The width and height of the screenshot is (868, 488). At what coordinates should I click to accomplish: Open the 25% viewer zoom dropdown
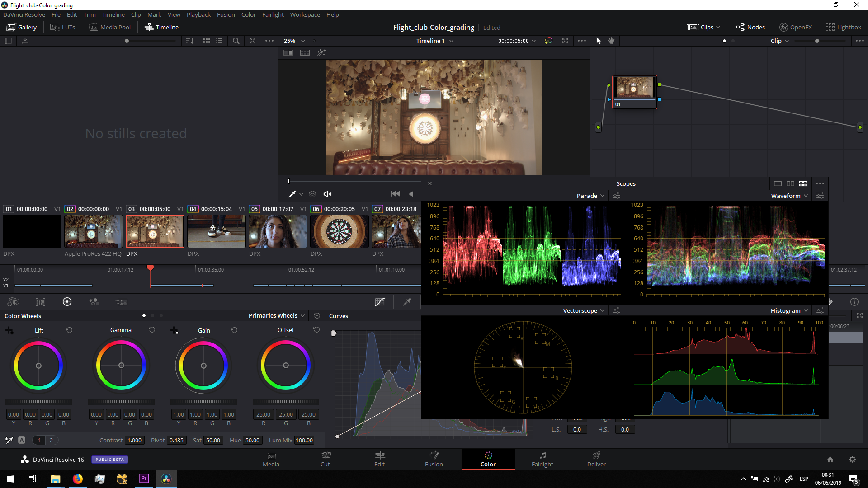point(294,41)
